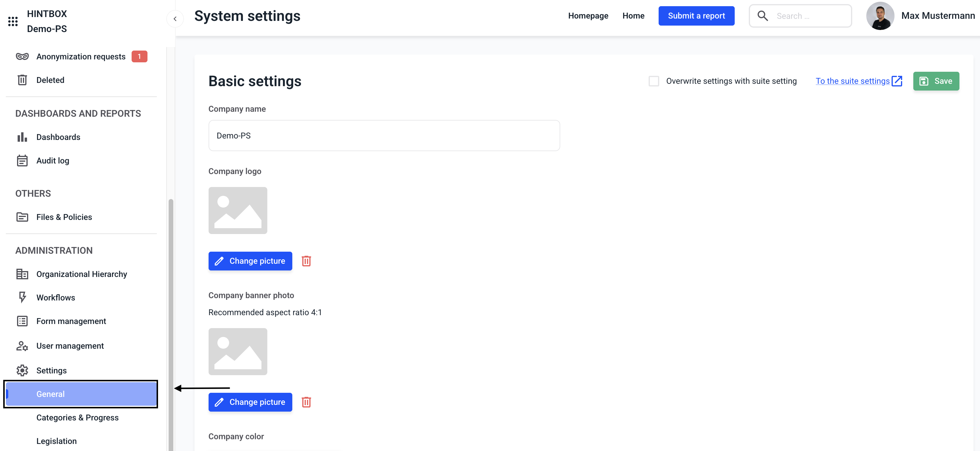Image resolution: width=980 pixels, height=451 pixels.
Task: Focus the Company name input field
Action: click(x=384, y=136)
